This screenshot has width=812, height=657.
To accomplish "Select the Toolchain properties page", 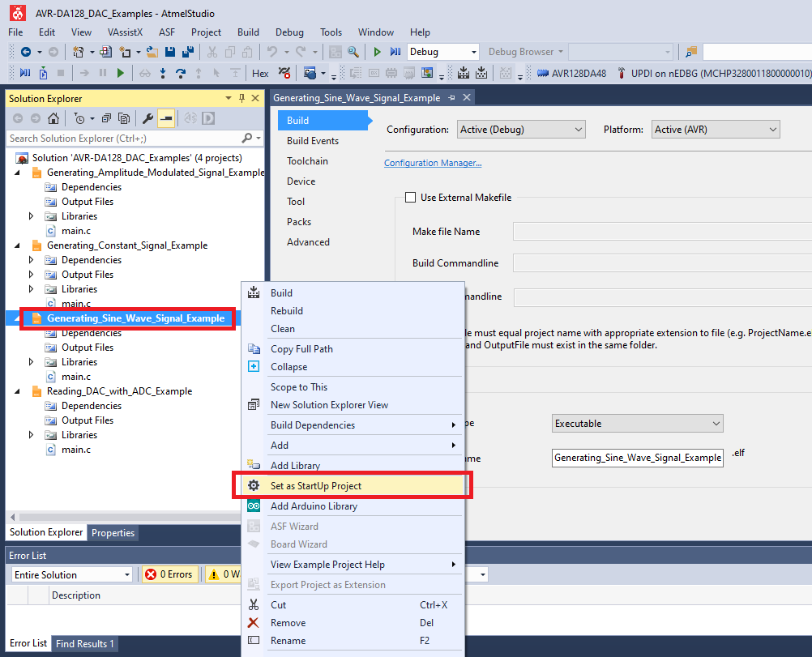I will point(307,161).
